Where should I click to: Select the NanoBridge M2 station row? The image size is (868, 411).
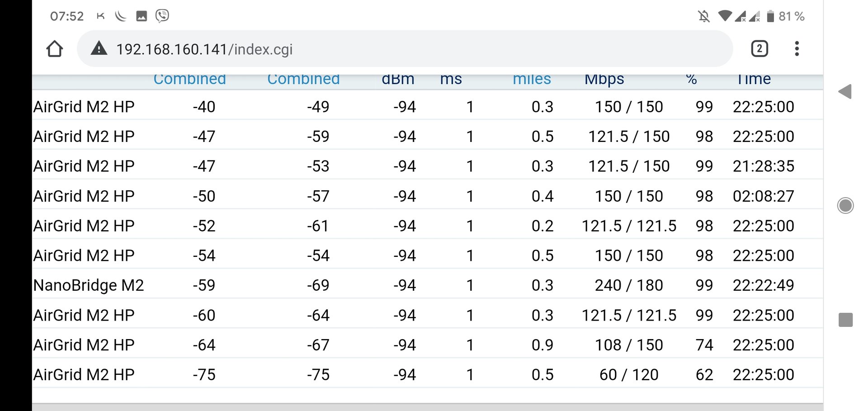point(89,285)
